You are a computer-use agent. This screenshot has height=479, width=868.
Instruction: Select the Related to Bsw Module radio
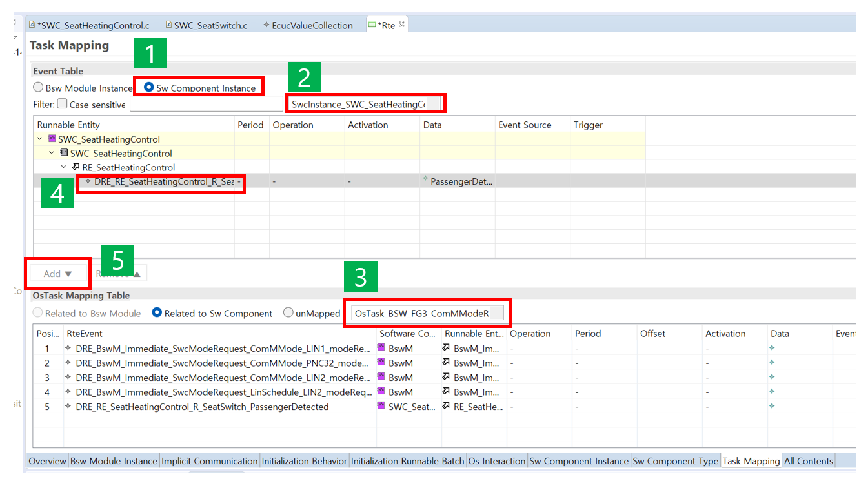pyautogui.click(x=39, y=313)
